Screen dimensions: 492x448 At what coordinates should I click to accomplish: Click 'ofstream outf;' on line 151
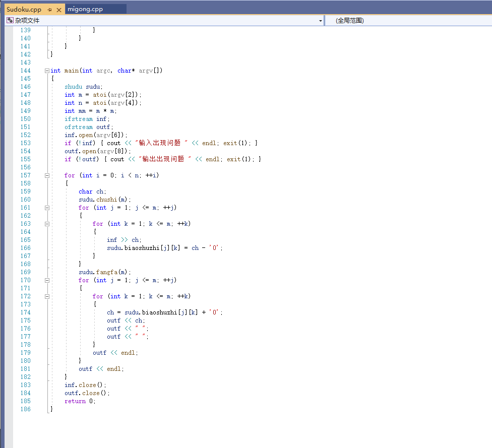89,127
